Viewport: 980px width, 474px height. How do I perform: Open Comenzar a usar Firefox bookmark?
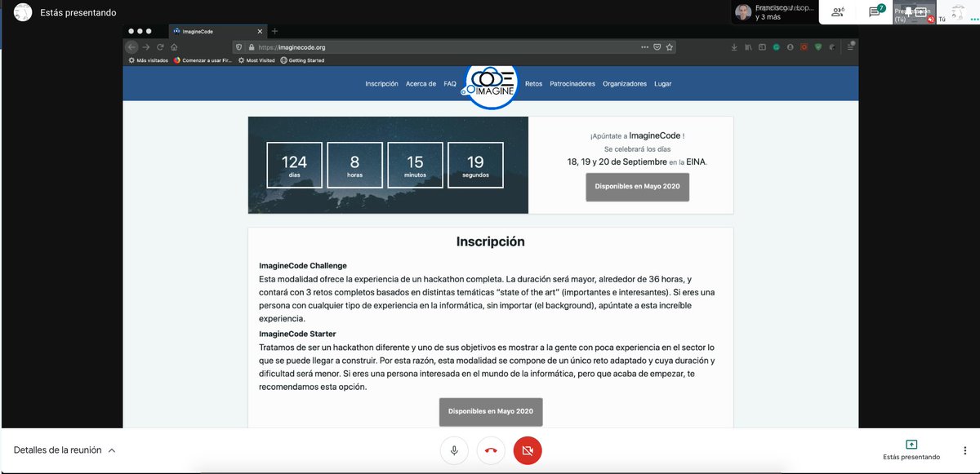pyautogui.click(x=203, y=60)
